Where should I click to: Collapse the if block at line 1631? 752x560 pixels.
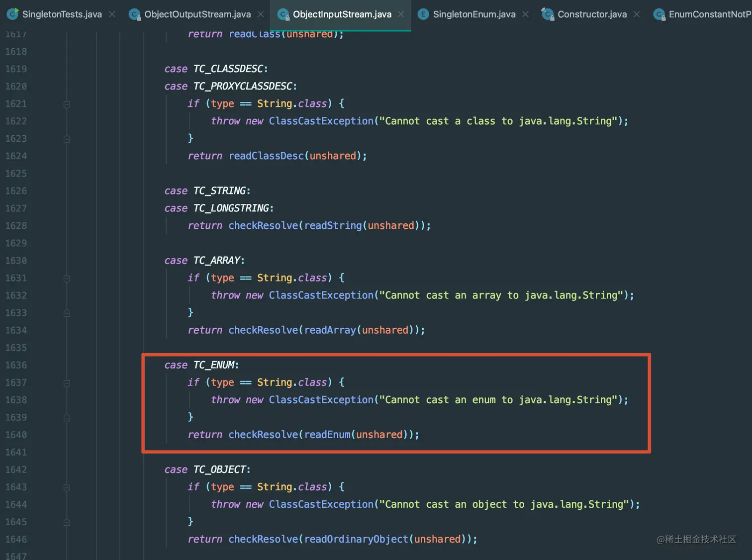(x=67, y=279)
